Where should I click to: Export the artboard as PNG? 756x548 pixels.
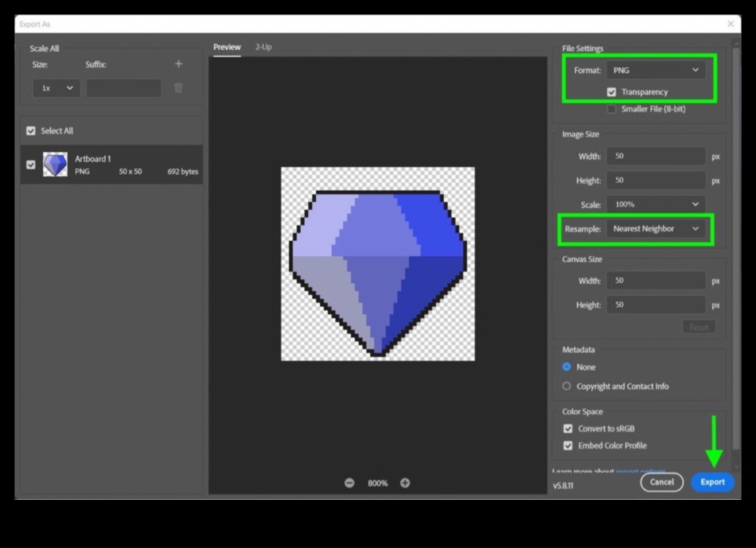click(x=712, y=482)
